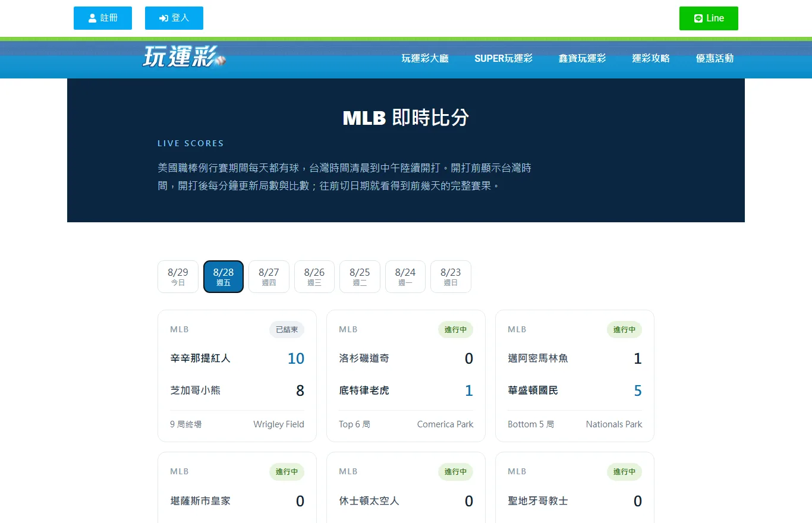Click the 進行中 badge on Dodgers card
Viewport: 812px width, 523px height.
click(455, 329)
